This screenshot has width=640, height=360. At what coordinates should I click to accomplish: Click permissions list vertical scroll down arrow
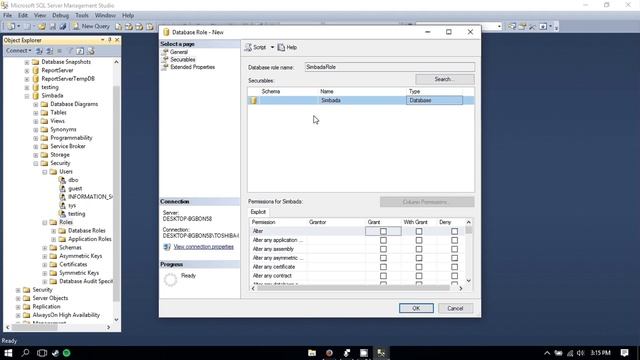tap(469, 280)
